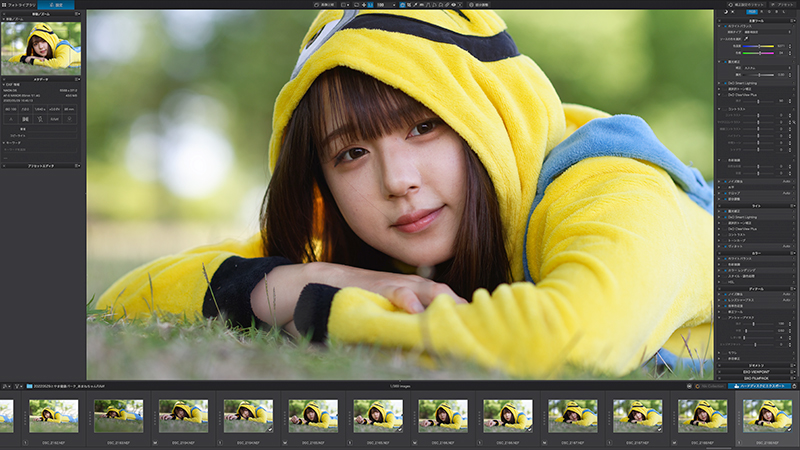800x450 pixels.
Task: Toggle ノイズ除去 denoise in main tools
Action: pos(726,181)
